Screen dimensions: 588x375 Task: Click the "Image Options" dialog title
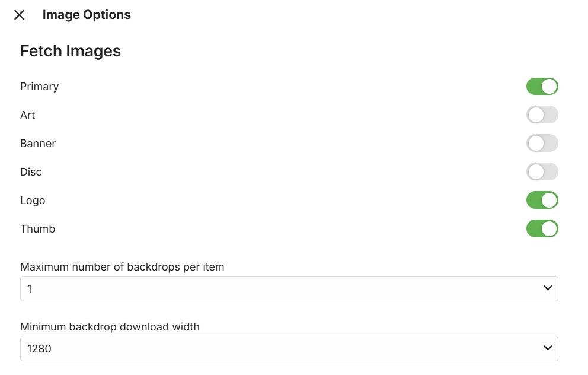tap(87, 15)
